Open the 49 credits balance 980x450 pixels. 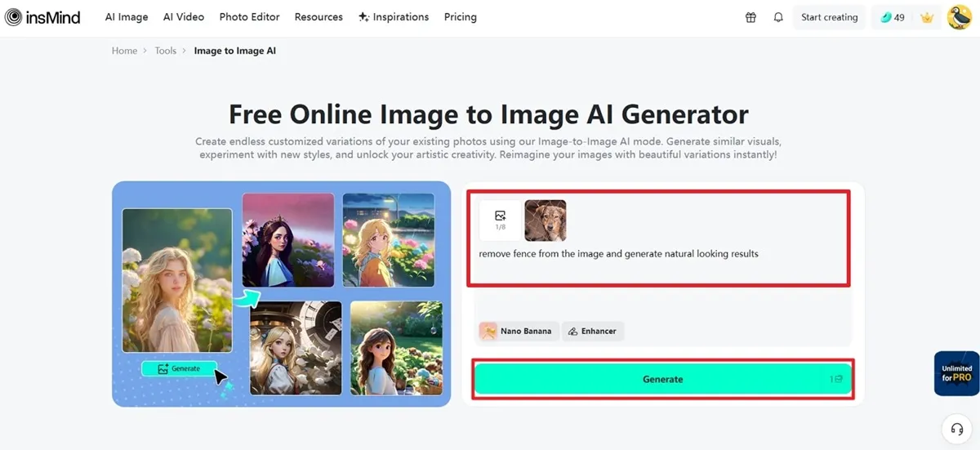[892, 17]
